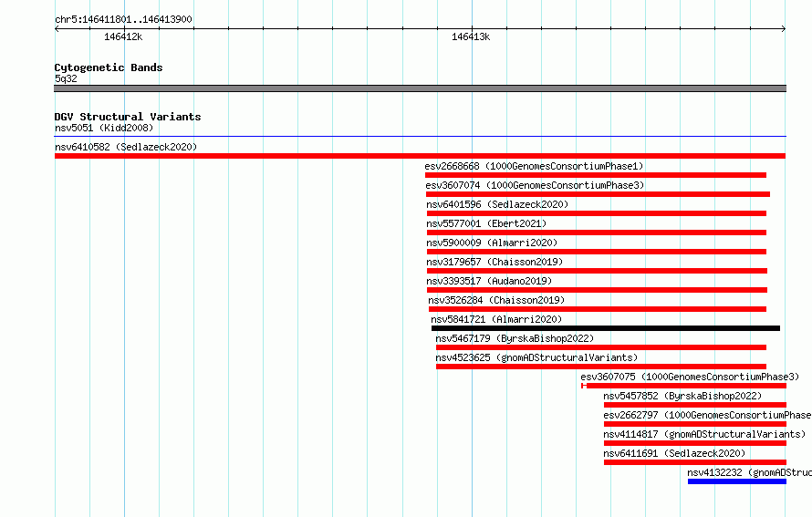The height and width of the screenshot is (517, 812).
Task: Open esv2662797 1000GenomesConsortium label
Action: 707,415
